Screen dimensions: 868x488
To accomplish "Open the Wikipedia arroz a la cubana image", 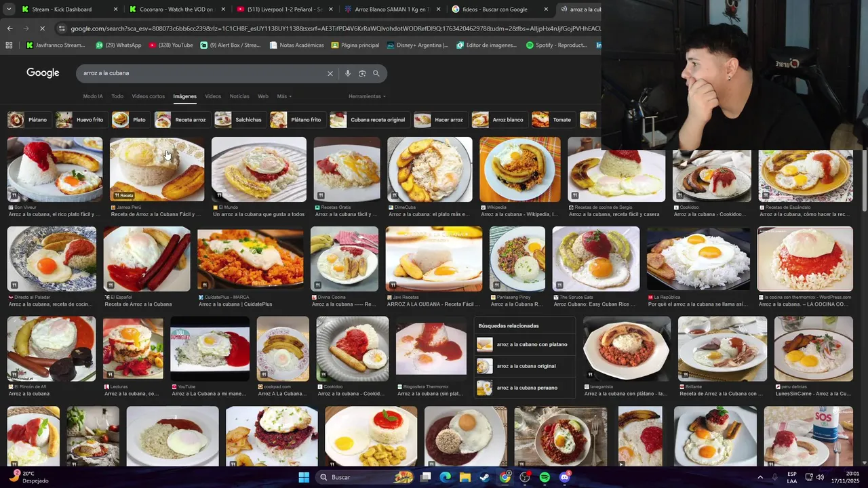I will 520,169.
